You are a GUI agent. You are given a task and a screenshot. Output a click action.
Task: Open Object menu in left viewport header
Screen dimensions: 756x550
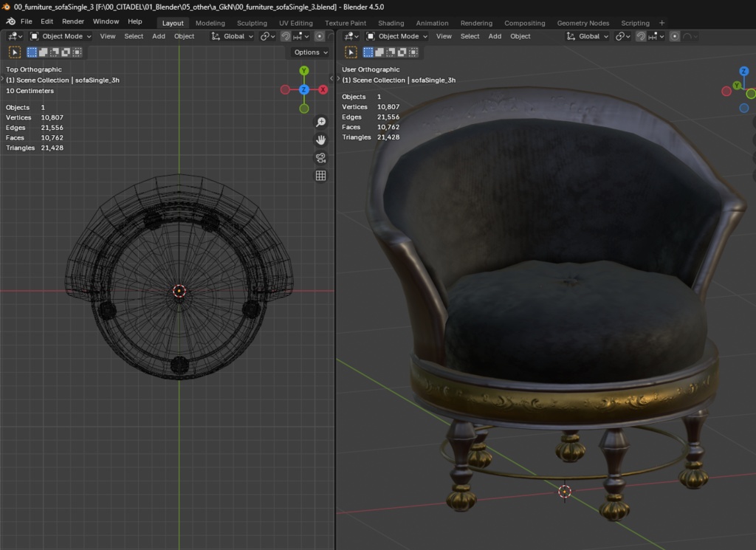click(x=184, y=36)
